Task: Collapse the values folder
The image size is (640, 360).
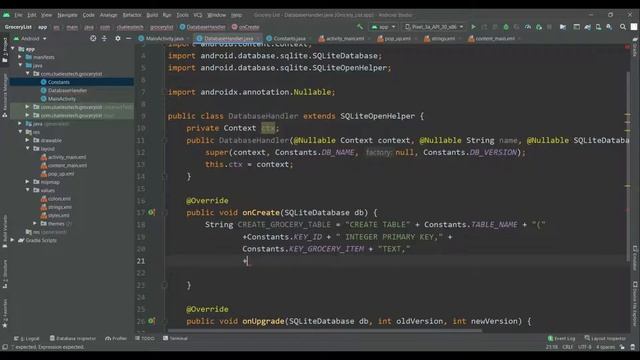Action: [x=27, y=190]
